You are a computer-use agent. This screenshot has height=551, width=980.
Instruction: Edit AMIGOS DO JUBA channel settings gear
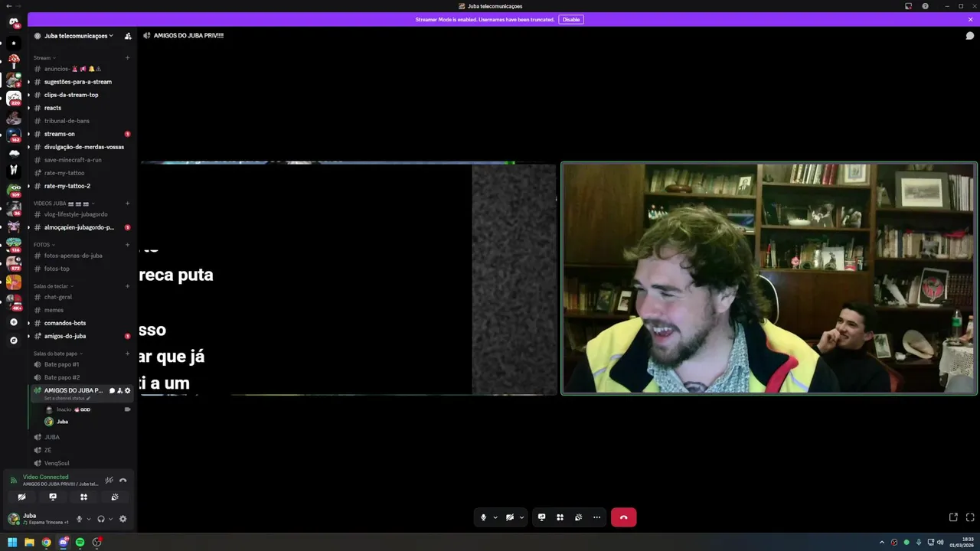point(127,390)
